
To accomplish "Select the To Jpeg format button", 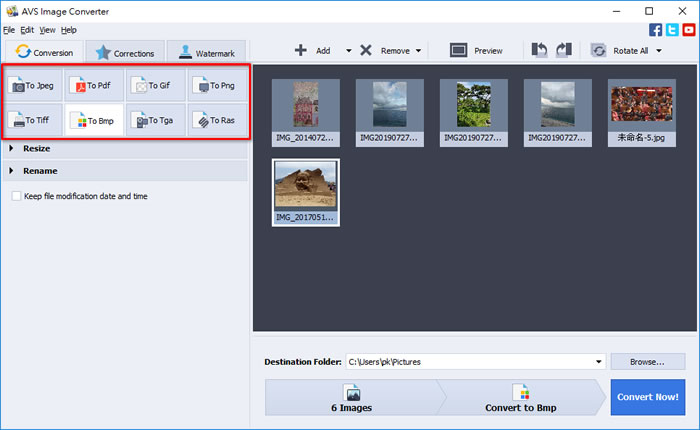I will click(33, 85).
